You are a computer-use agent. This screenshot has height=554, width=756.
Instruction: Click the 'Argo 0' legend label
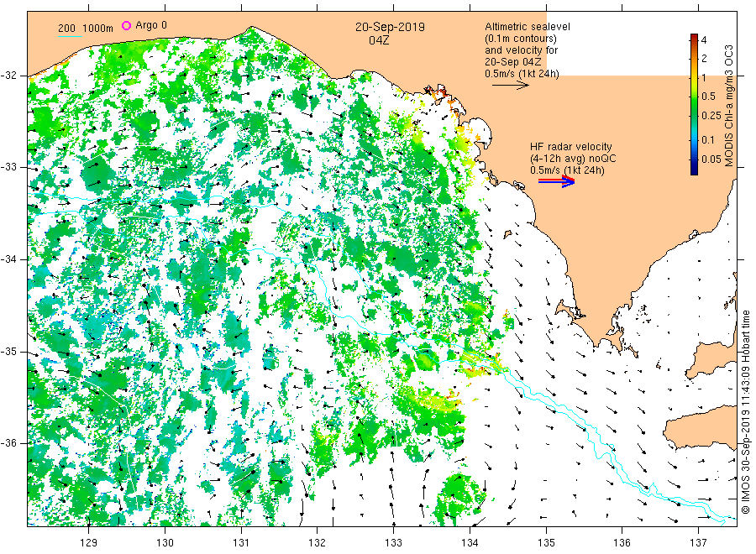tap(151, 25)
